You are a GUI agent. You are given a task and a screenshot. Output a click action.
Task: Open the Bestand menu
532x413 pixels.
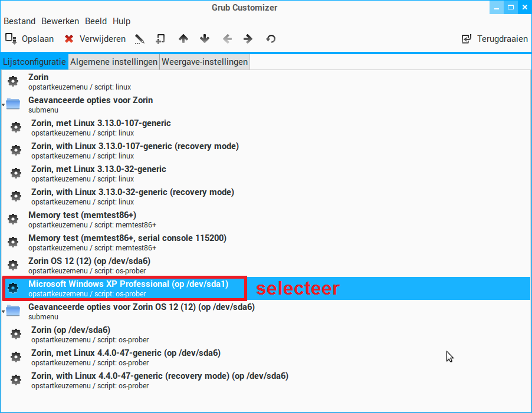tap(19, 21)
